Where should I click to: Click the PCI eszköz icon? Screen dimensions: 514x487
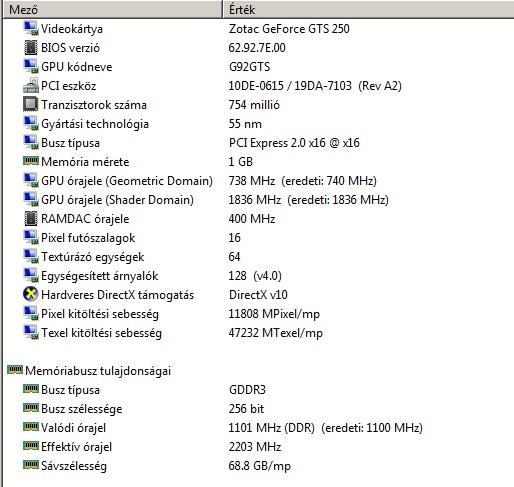[x=31, y=85]
